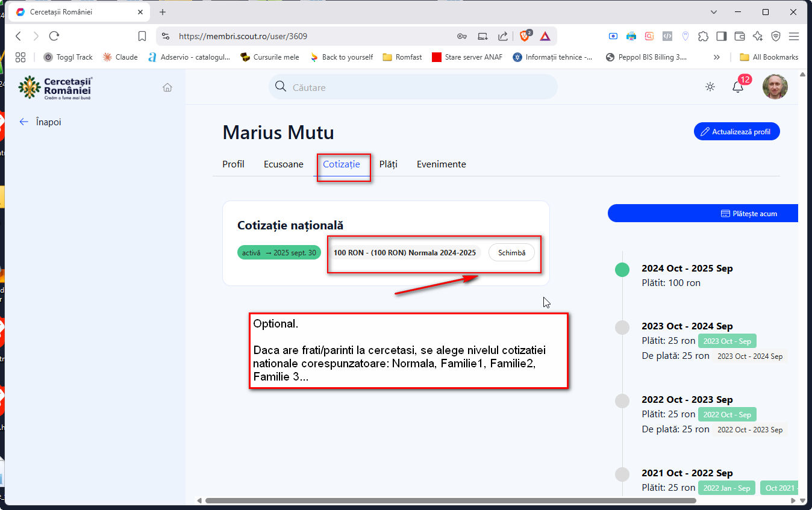Viewport: 812px width, 510px height.
Task: Reload the page
Action: click(54, 36)
